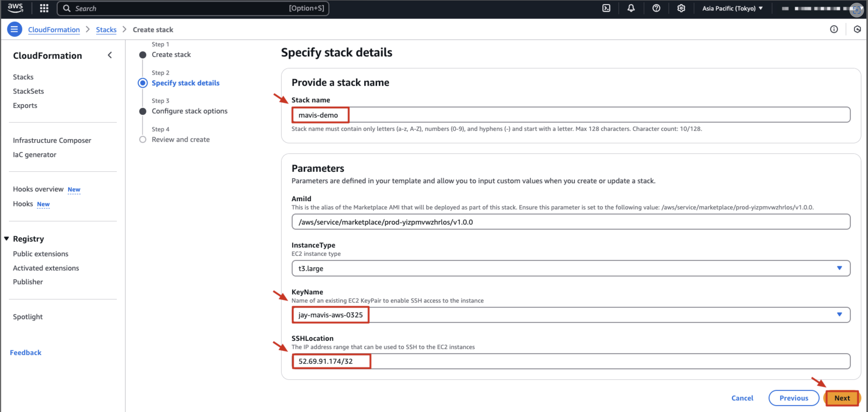Open the settings gear icon
868x412 pixels.
tap(681, 8)
